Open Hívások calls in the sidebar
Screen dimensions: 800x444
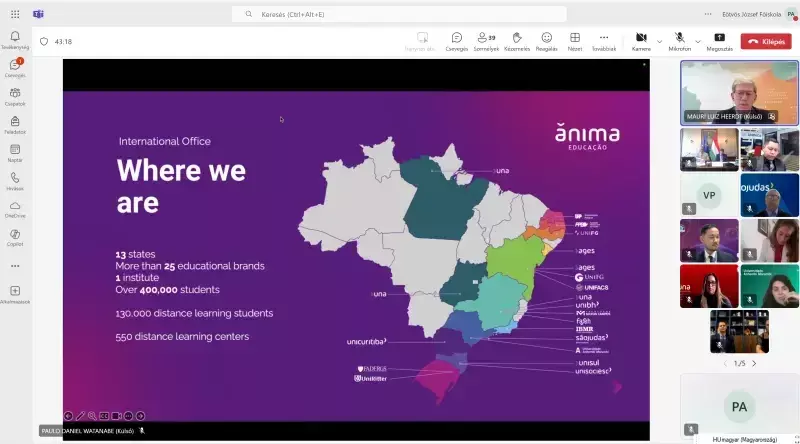15,181
